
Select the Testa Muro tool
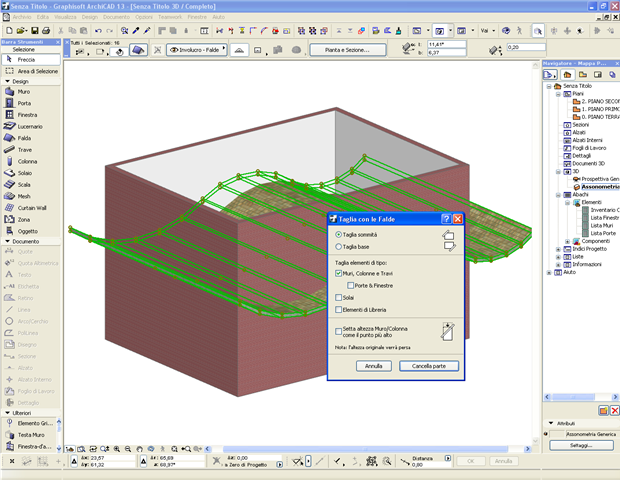[x=31, y=435]
